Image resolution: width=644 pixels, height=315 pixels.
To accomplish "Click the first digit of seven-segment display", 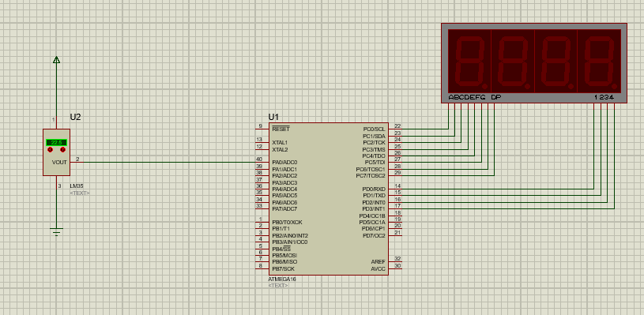I will pos(469,61).
